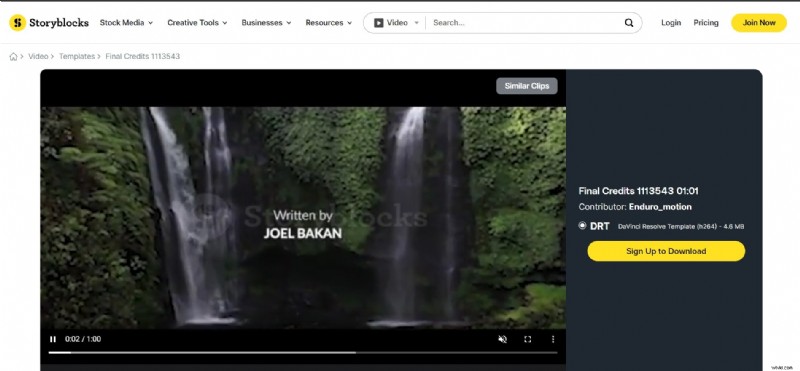Select the 'Final Credits 1113543' breadcrumb text
Image resolution: width=800 pixels, height=371 pixels.
click(142, 56)
